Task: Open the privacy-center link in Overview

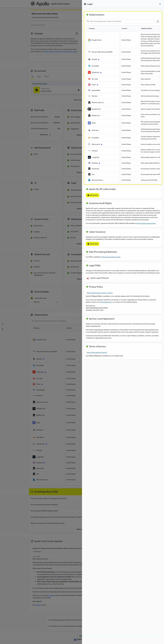Action: [61, 51]
